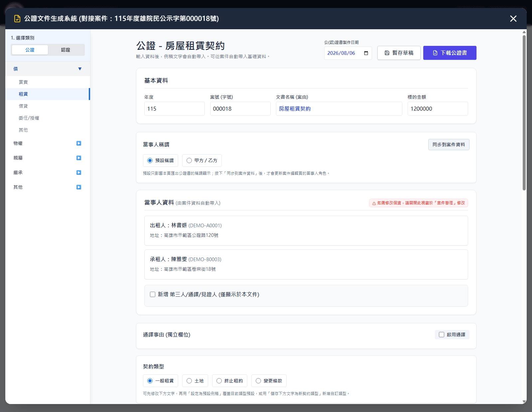The width and height of the screenshot is (532, 412).
Task: Expand the 物權 category arrow
Action: coord(79,143)
